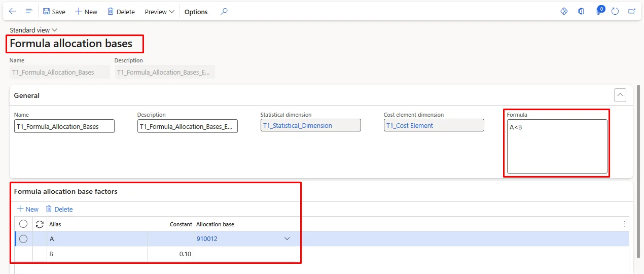644x274 pixels.
Task: Click the Constant cell 0.10
Action: [171, 254]
